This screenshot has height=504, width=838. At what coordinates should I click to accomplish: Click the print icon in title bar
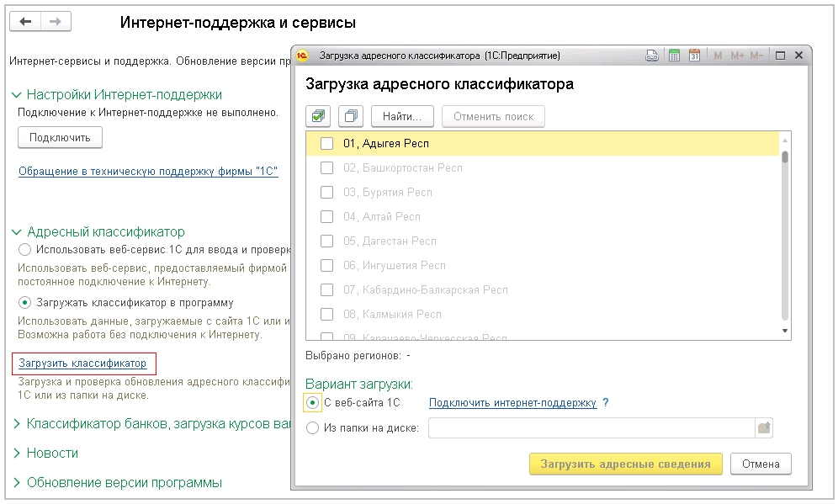[651, 56]
